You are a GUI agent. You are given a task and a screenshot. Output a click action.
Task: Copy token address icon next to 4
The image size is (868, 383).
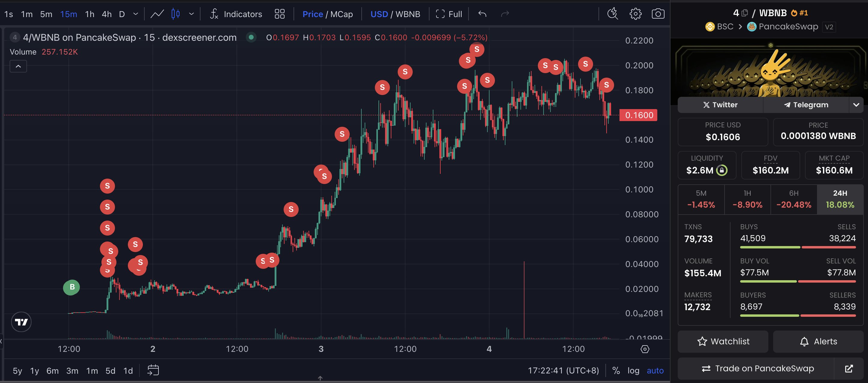tap(745, 13)
